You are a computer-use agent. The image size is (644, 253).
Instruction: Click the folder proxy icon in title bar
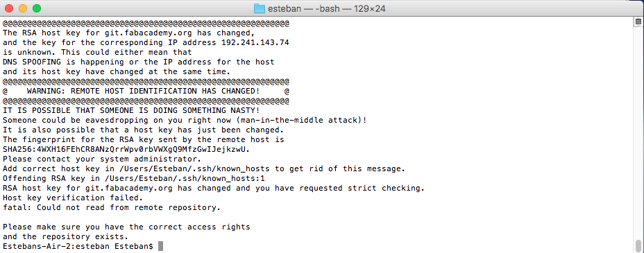click(259, 8)
